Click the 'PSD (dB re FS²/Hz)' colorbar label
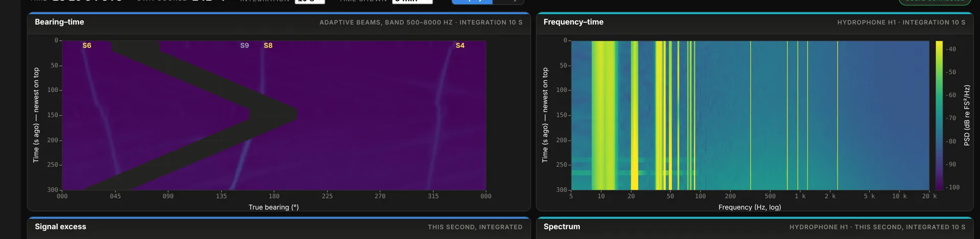The height and width of the screenshot is (239, 980). tap(967, 115)
